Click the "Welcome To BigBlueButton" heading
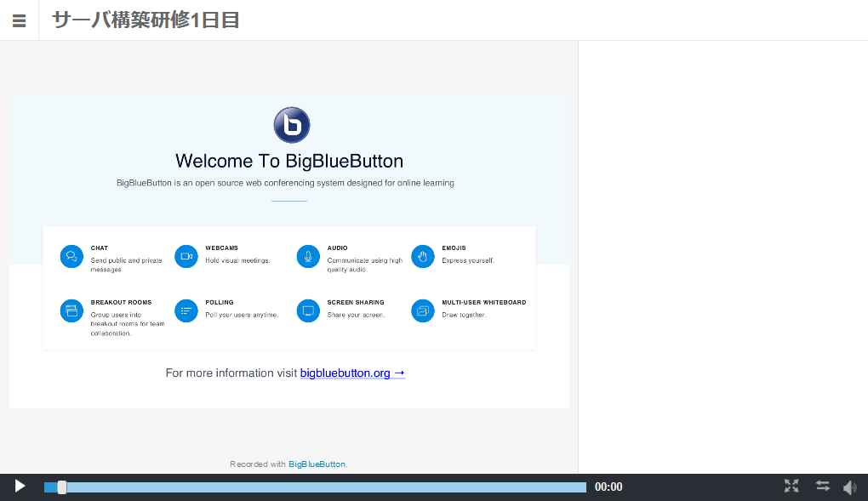Screen dimensions: 868x501 coord(289,161)
